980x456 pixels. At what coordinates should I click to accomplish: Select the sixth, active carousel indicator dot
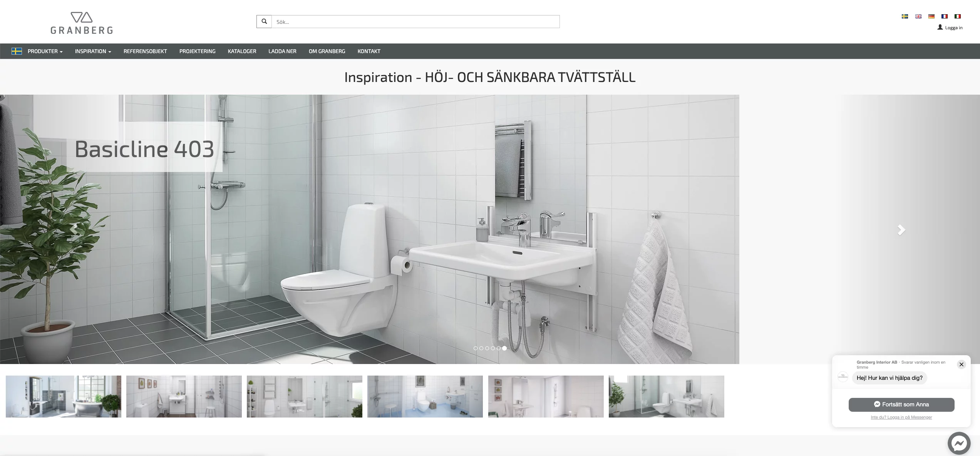click(x=504, y=348)
